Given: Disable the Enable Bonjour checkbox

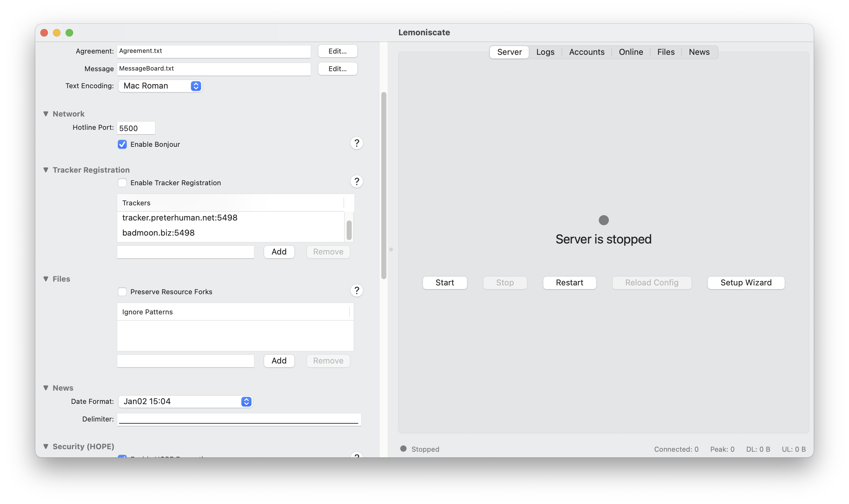Looking at the screenshot, I should tap(122, 144).
